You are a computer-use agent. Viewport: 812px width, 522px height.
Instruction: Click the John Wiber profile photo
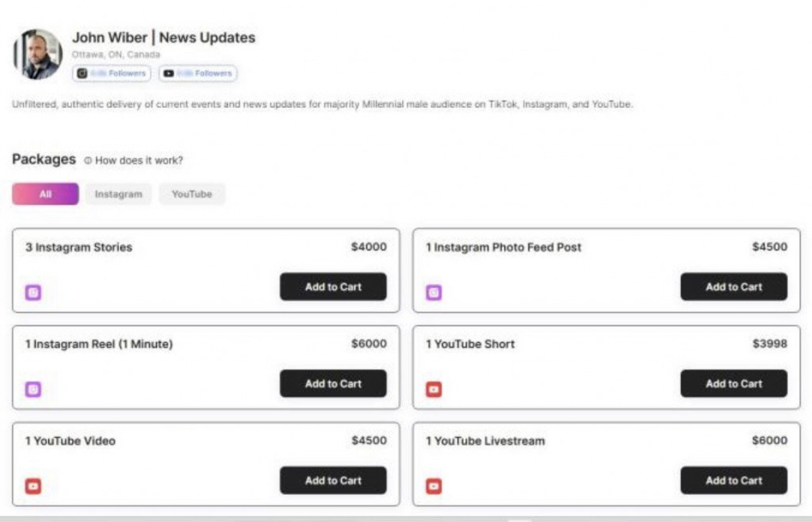point(37,55)
